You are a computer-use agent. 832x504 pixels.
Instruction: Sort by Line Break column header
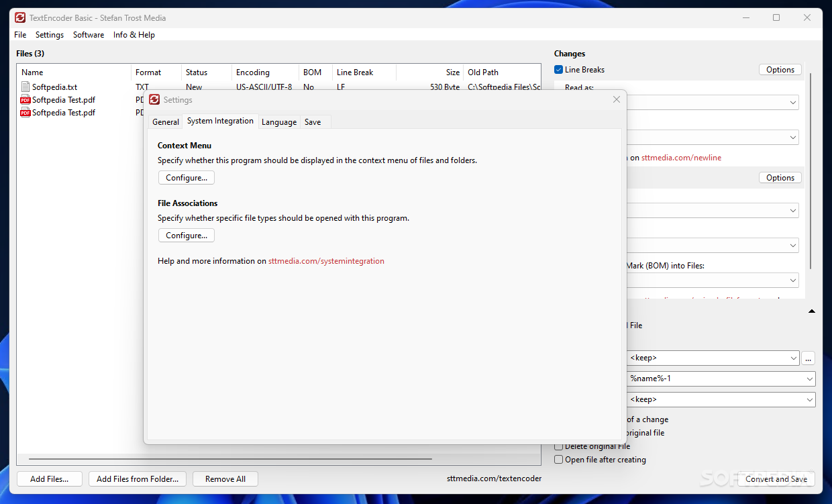pos(364,72)
